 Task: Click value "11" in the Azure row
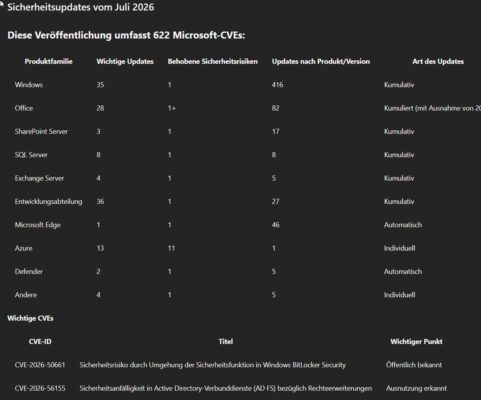click(171, 248)
